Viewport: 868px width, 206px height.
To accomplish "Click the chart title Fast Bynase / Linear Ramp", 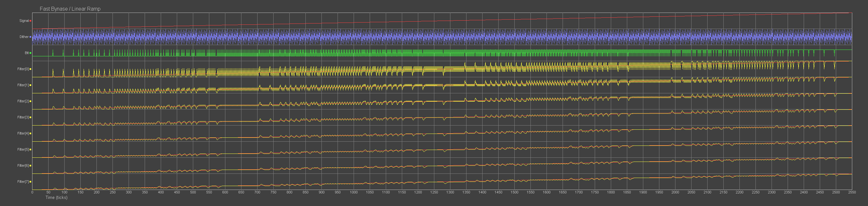I will click(70, 9).
